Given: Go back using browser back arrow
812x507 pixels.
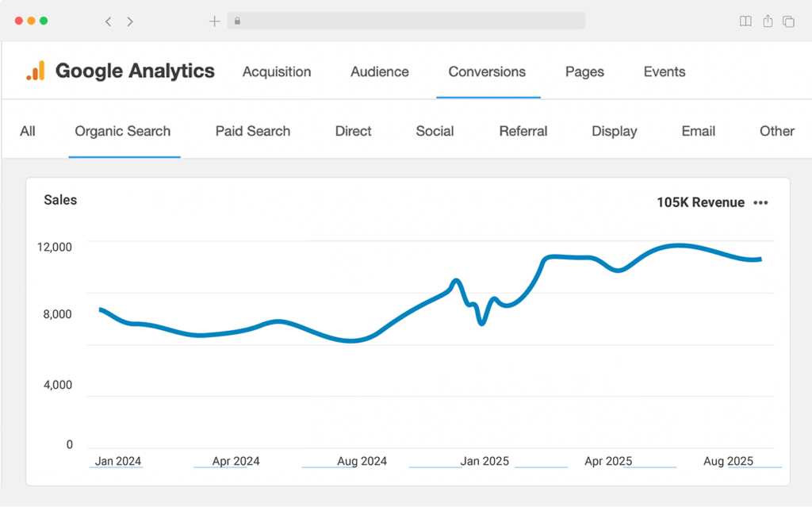Looking at the screenshot, I should 109,21.
